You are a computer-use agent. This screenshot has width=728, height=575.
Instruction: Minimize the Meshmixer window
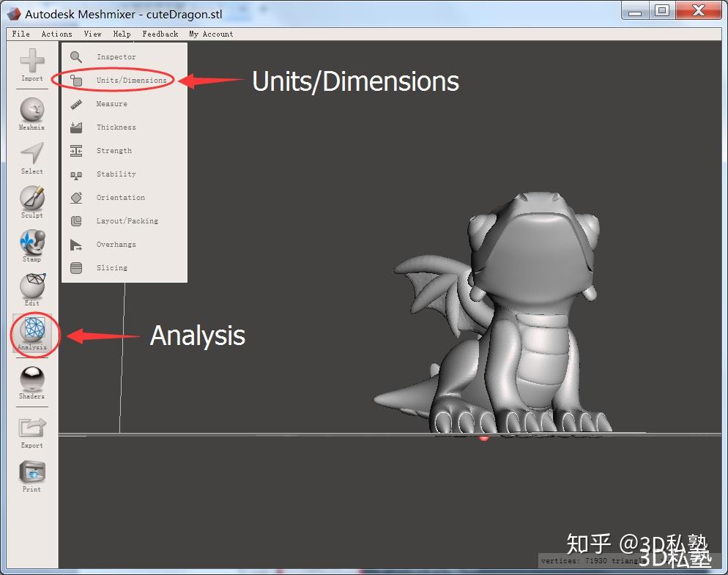(x=635, y=10)
